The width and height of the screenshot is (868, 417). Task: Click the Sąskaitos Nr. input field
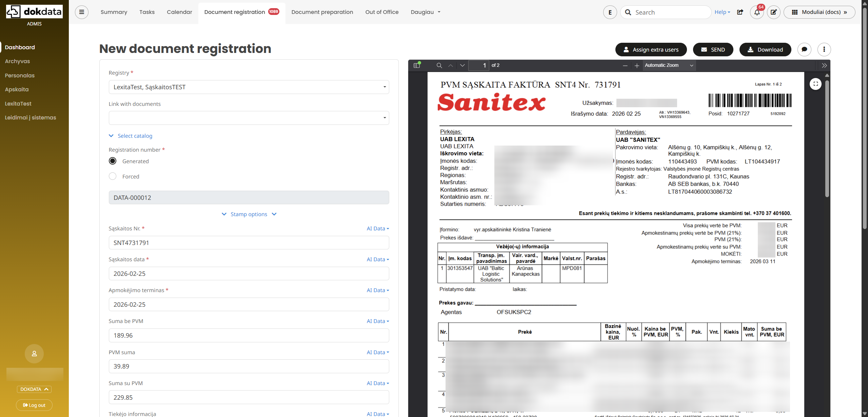249,243
